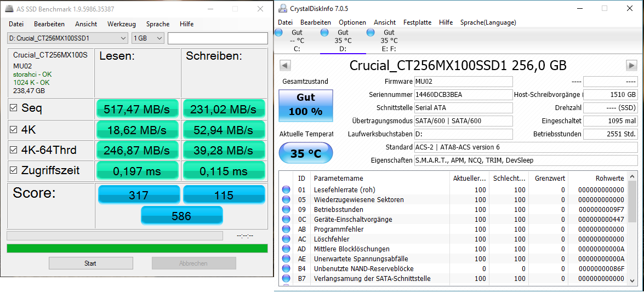Viewport: 644px width, 293px height.
Task: Open Ansicht menu in CrystalDiskInfo
Action: (x=385, y=22)
